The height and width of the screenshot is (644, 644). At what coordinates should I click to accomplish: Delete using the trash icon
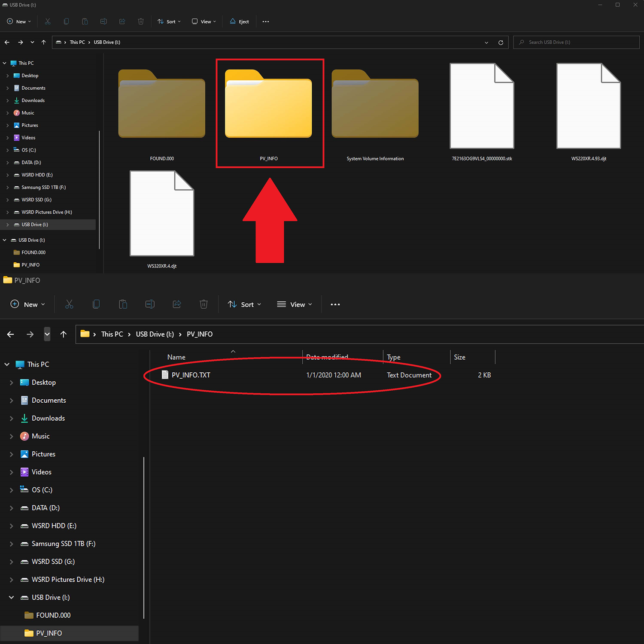click(140, 21)
